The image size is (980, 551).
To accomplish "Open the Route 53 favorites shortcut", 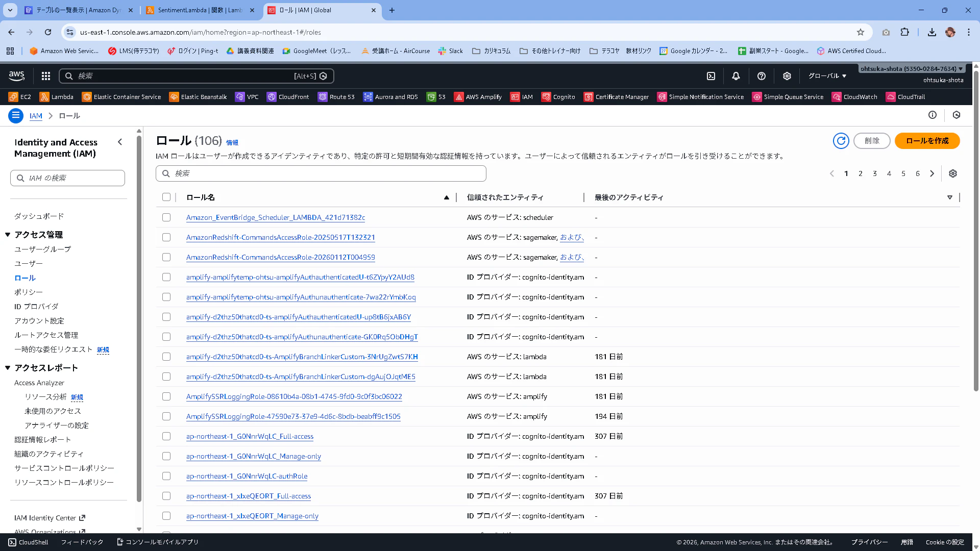I will coord(336,97).
